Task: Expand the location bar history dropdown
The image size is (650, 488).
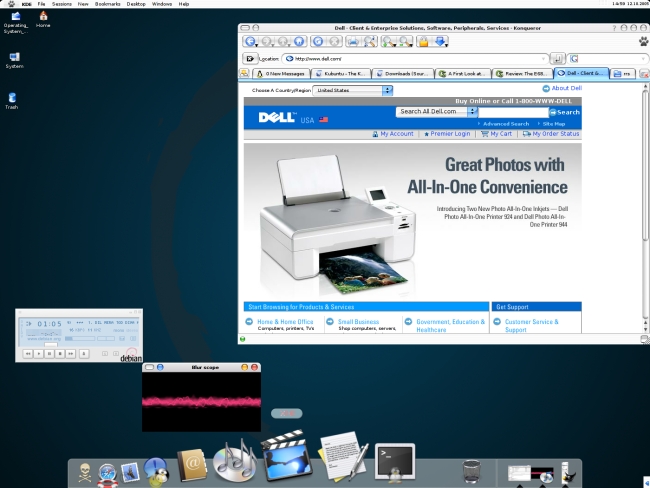Action: (x=543, y=59)
